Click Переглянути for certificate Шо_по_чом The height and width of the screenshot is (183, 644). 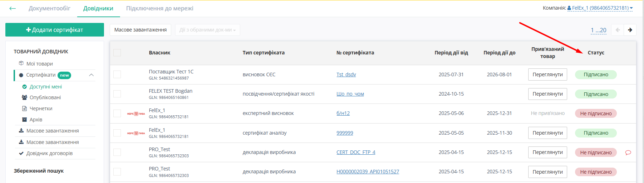click(548, 94)
